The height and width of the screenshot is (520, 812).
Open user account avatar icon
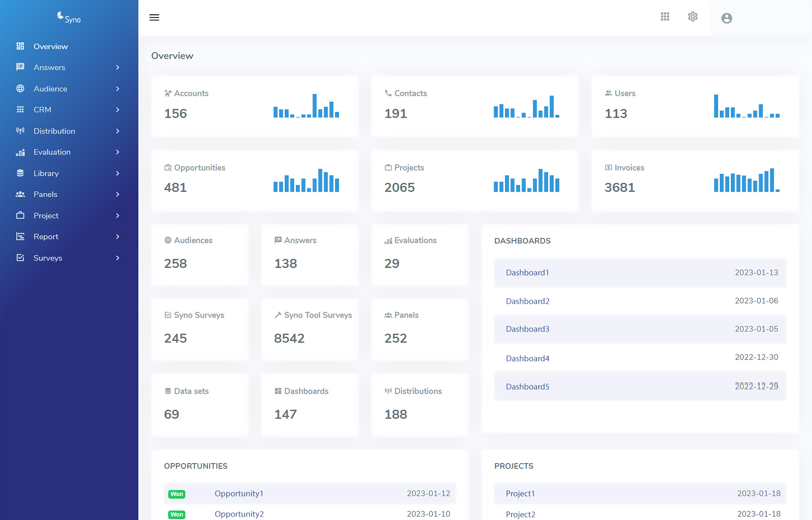727,18
